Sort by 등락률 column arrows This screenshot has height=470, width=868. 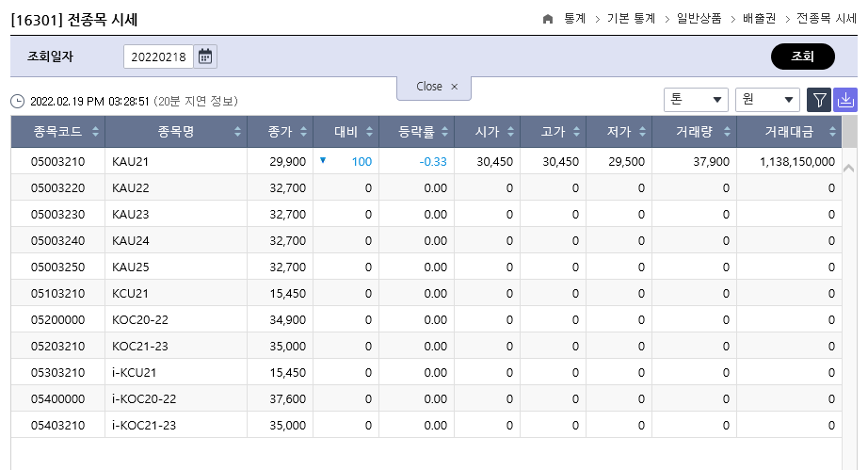point(444,132)
